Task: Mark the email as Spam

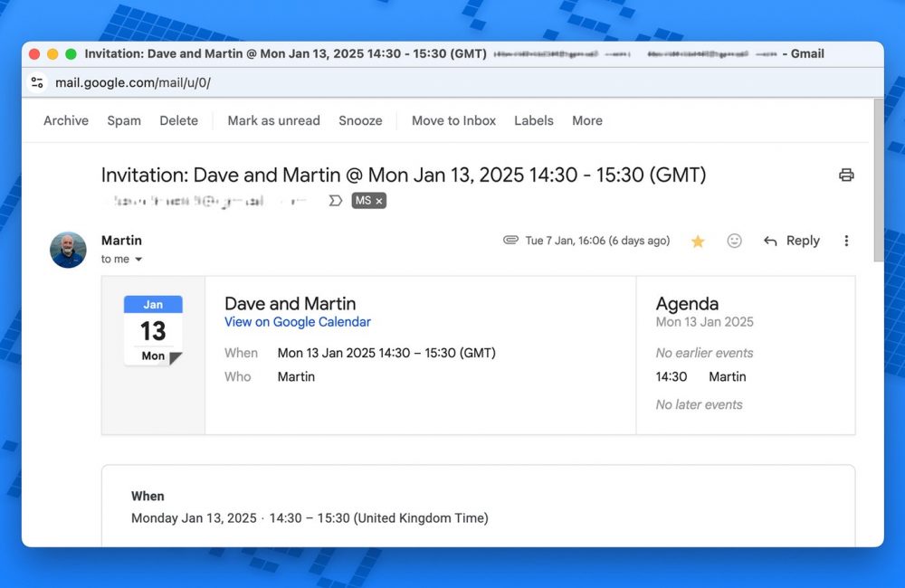Action: click(124, 120)
